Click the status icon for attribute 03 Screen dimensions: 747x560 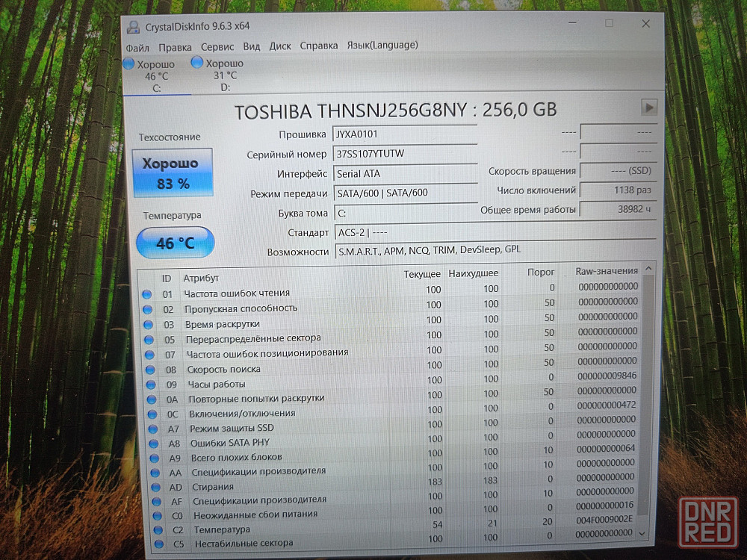coord(148,325)
